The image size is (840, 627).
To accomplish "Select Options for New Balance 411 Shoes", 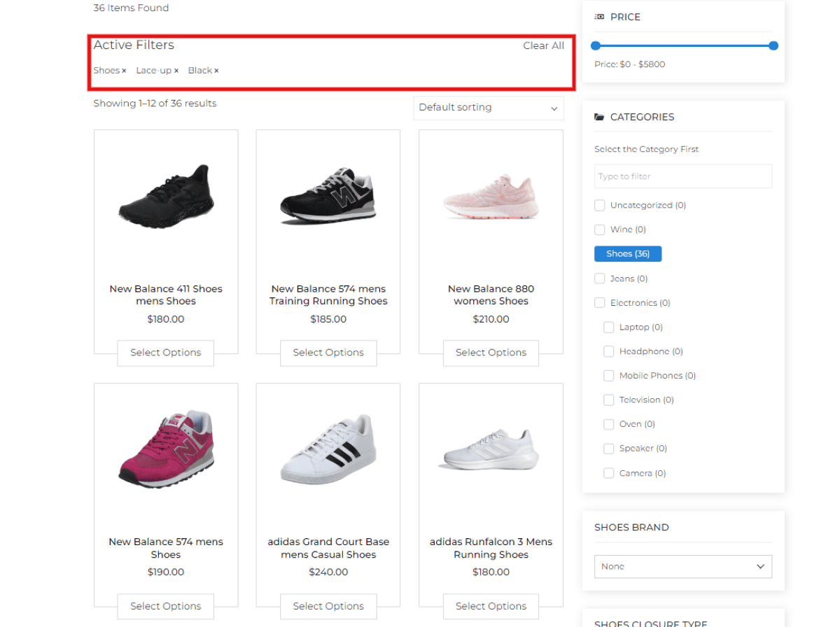I will tap(166, 353).
